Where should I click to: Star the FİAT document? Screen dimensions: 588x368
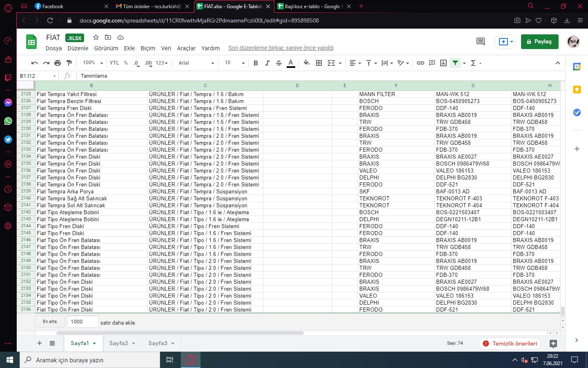tap(96, 37)
